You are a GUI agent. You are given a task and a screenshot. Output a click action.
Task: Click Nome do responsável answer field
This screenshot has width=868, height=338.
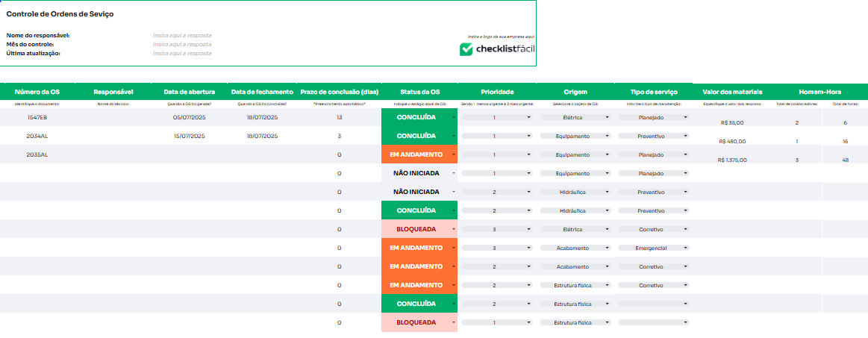click(x=182, y=35)
